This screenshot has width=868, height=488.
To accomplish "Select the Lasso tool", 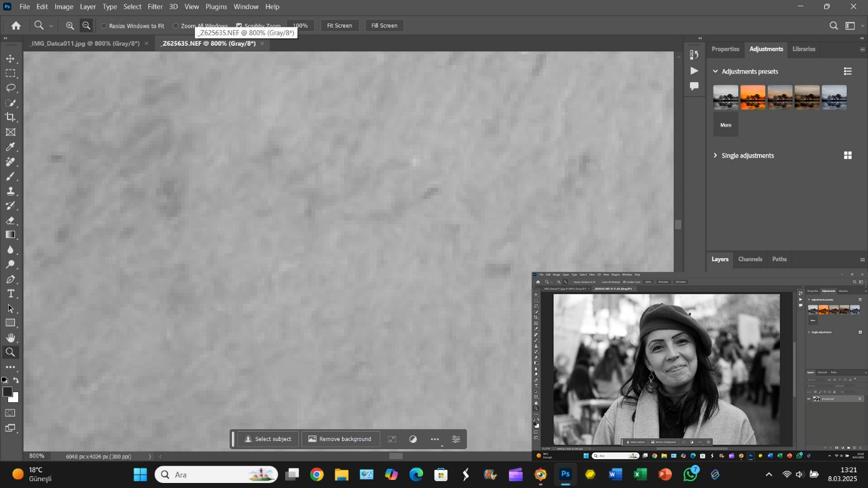I will tap(11, 88).
